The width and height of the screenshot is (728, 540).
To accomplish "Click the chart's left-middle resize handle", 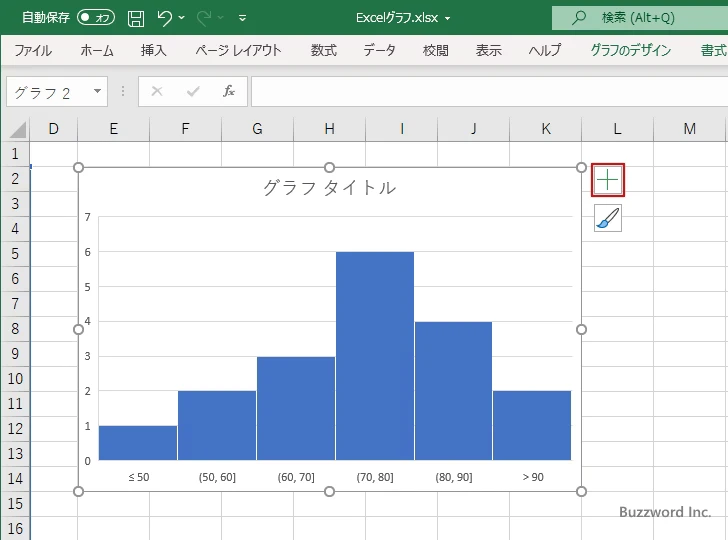I will [78, 329].
